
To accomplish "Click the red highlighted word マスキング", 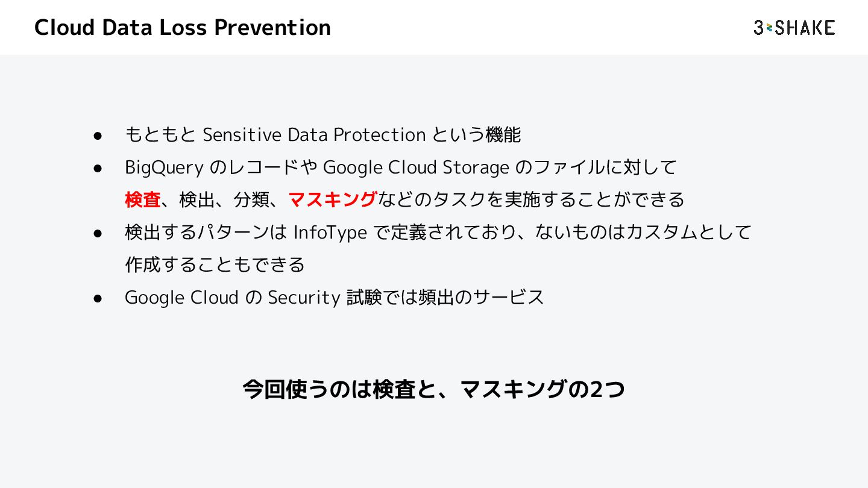I will (x=333, y=199).
